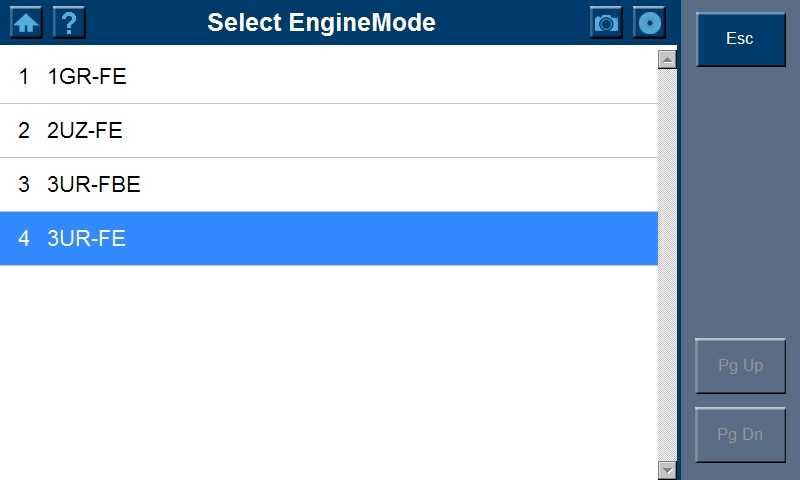The image size is (800, 480).
Task: Click row number 4 in the list
Action: click(24, 238)
